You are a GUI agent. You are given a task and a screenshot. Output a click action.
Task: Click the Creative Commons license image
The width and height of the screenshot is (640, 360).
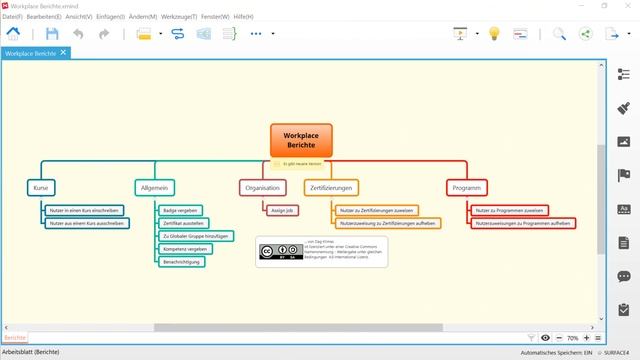[281, 251]
